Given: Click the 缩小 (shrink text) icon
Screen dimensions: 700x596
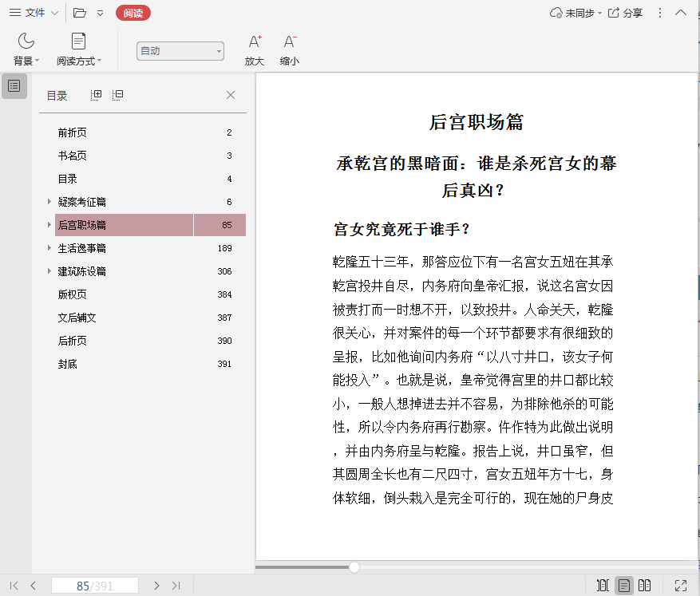Looking at the screenshot, I should pos(290,42).
